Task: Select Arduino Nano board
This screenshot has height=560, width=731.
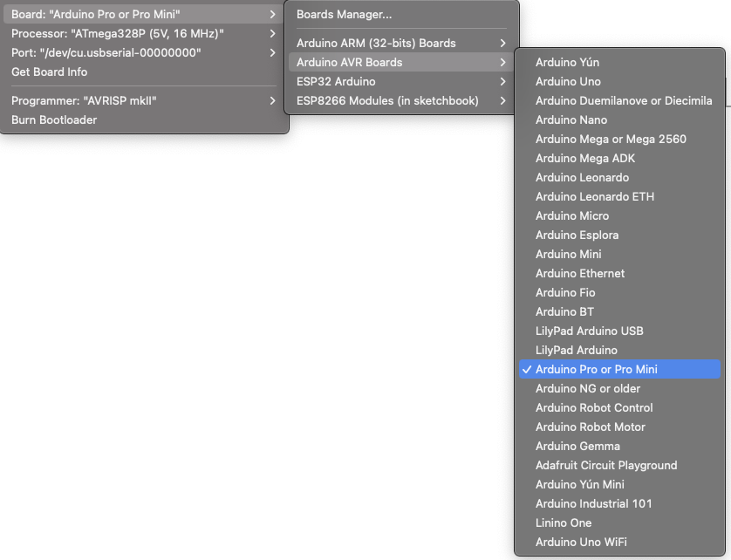Action: (x=619, y=120)
